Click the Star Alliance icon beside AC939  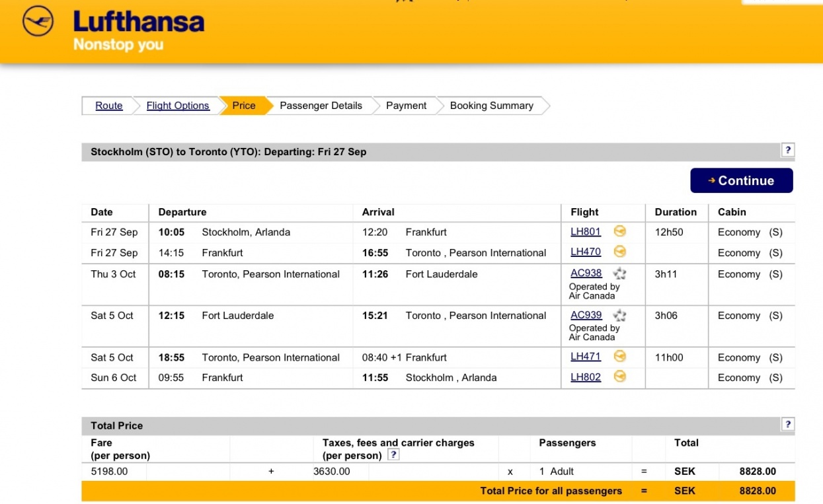coord(619,315)
